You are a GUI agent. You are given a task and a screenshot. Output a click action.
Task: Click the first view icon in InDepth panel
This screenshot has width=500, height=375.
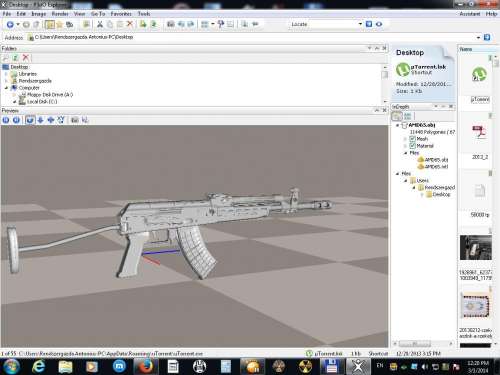[x=397, y=116]
